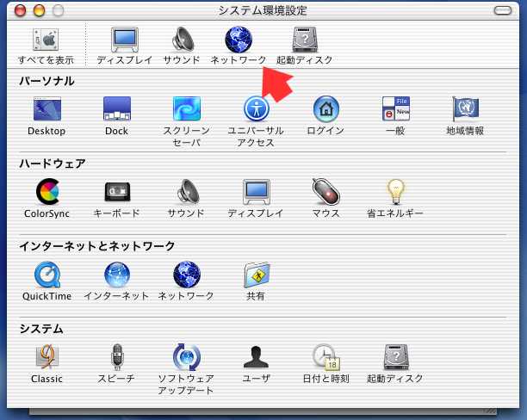Viewport: 527px width, 420px height.
Task: Open the ユニバーサルアクセス icon
Action: [x=256, y=108]
